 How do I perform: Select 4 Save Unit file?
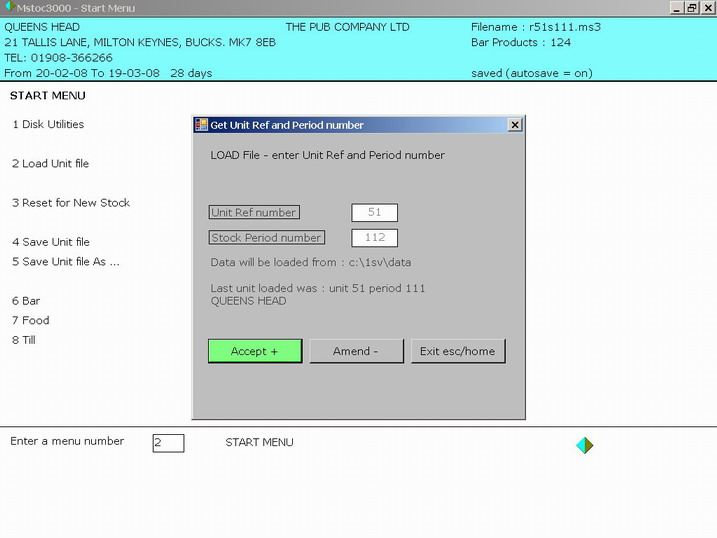coord(51,242)
